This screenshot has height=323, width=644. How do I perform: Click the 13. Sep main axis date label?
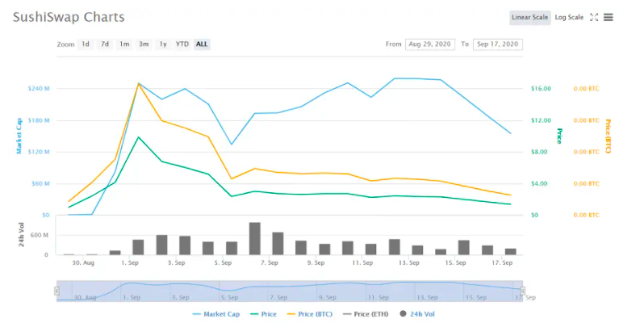(408, 262)
